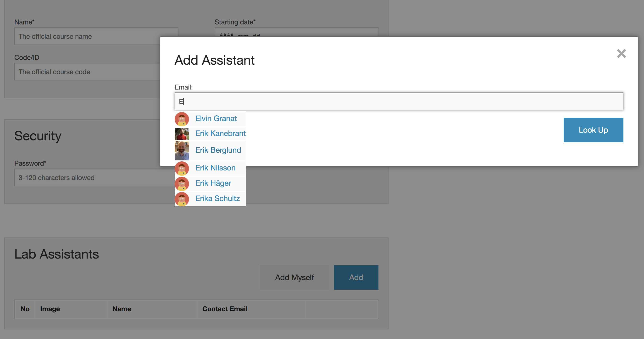Pick Erik Berglund in the autocomplete list

tap(218, 150)
